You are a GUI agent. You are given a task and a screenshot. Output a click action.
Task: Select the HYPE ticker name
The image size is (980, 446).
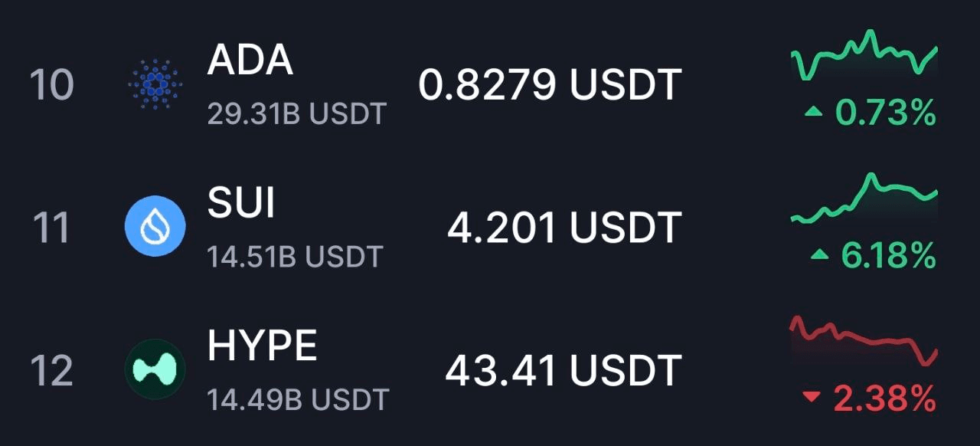(263, 346)
